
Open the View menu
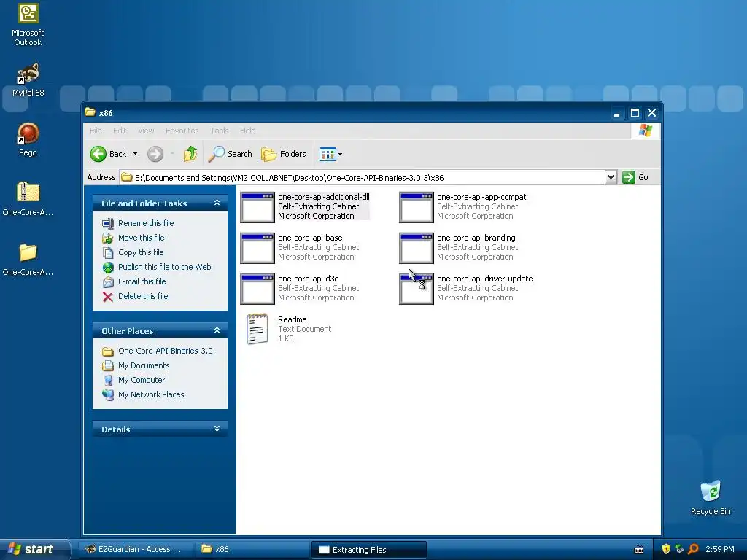point(146,131)
